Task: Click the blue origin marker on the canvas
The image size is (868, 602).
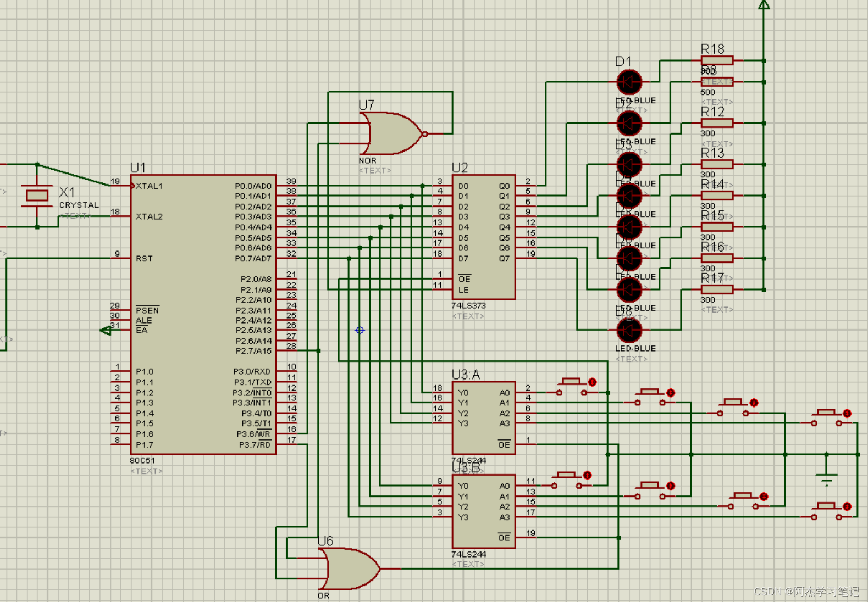Action: 360,330
